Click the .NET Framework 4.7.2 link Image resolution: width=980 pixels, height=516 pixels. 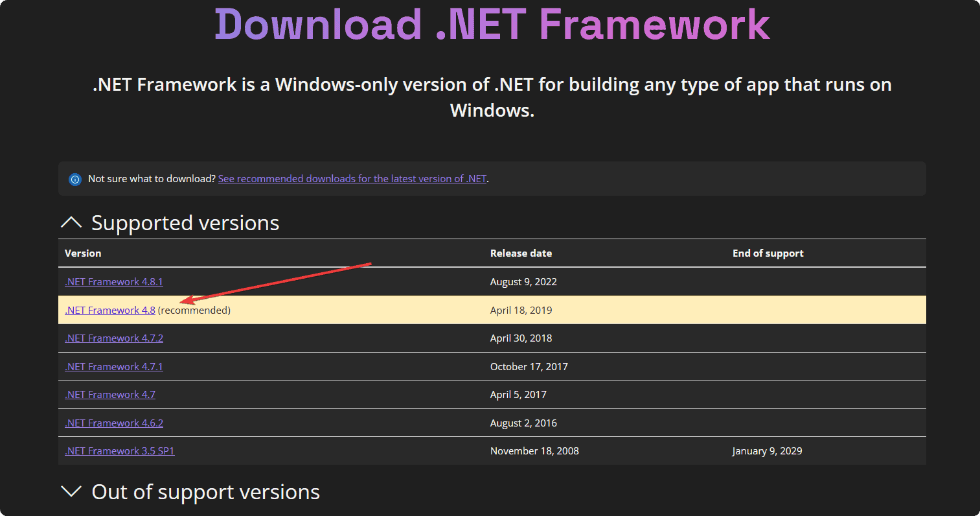coord(113,338)
